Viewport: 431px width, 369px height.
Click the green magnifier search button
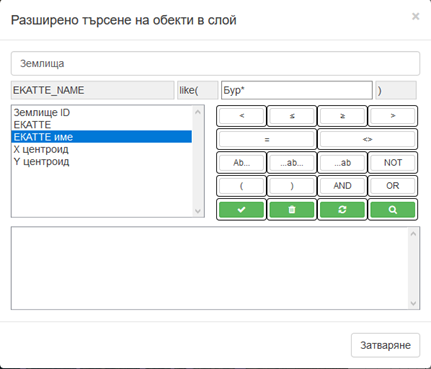tap(393, 209)
